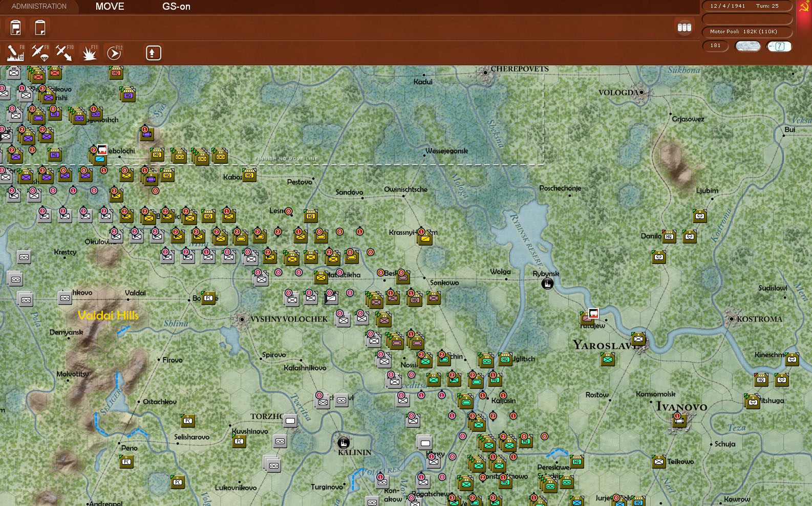The width and height of the screenshot is (812, 506).
Task: Select the HQ counter at Kaboz
Action: click(x=249, y=175)
